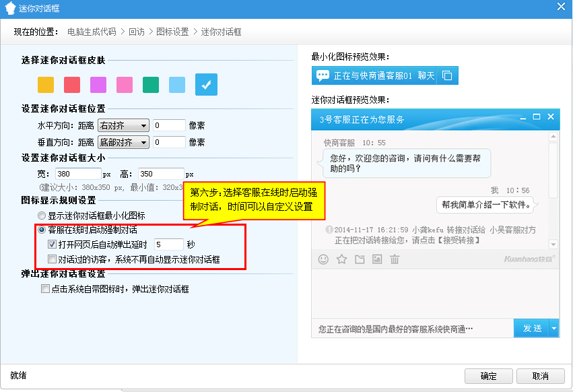Click the maximize icon in mini chat preview header
Image resolution: width=573 pixels, height=392 pixels.
[537, 117]
